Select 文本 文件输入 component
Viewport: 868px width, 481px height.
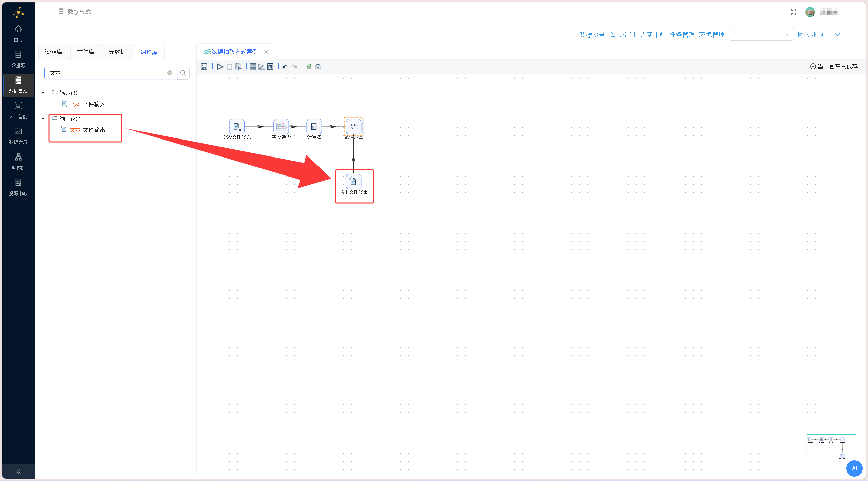click(x=84, y=104)
